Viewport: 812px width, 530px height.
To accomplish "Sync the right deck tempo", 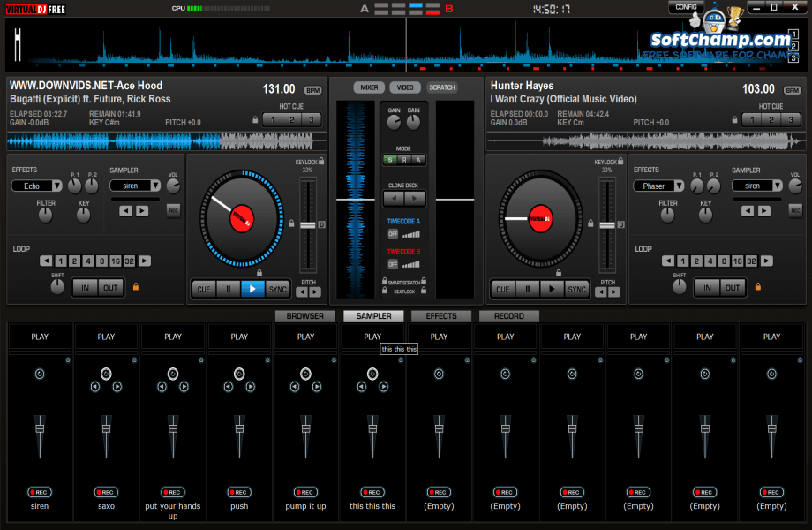I will tap(576, 289).
